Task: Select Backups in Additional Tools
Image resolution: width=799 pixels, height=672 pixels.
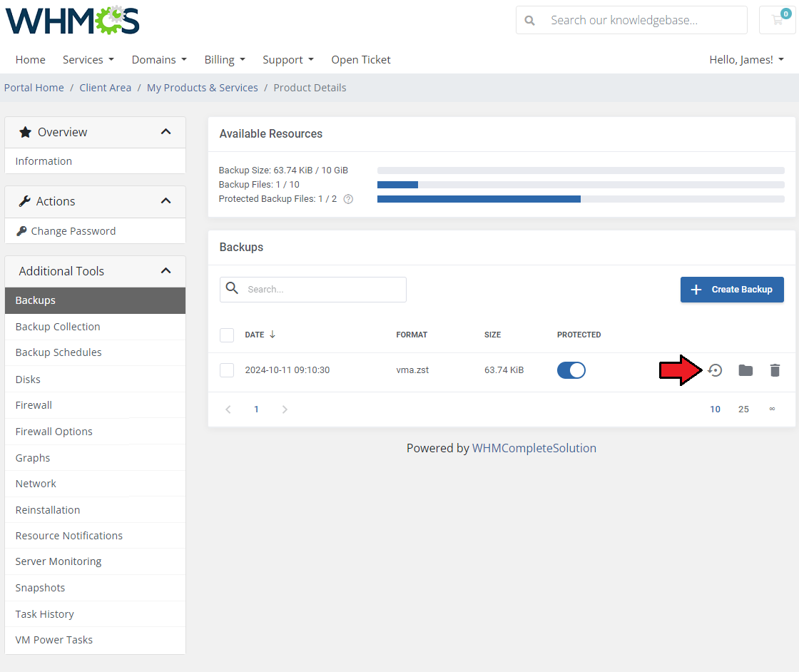Action: click(x=96, y=300)
